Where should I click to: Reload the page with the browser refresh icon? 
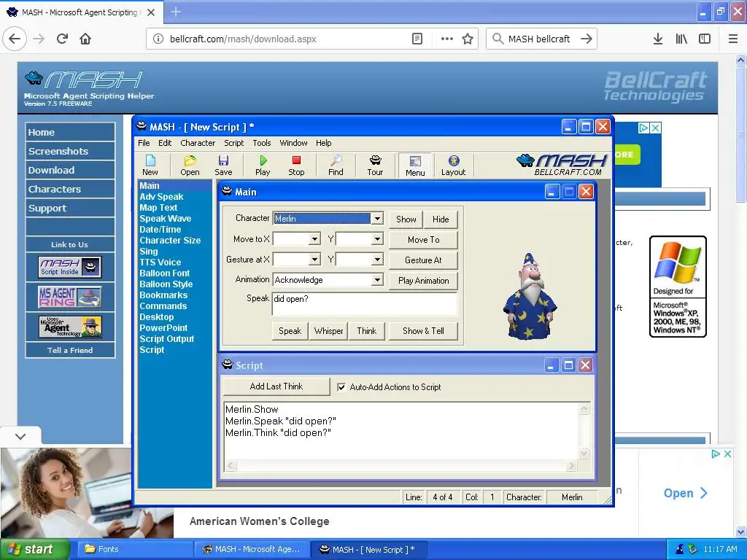click(x=63, y=39)
